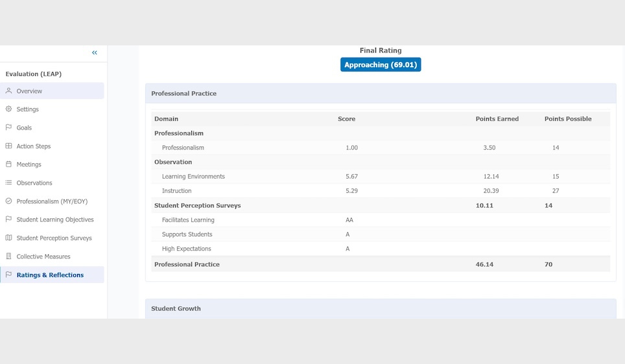This screenshot has width=625, height=364.
Task: Click the Meetings calendar icon
Action: (x=9, y=165)
